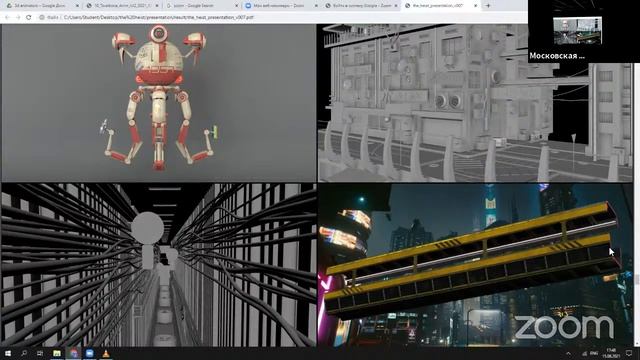Click the grey clay building render image
This screenshot has height=360, width=640.
tap(475, 103)
